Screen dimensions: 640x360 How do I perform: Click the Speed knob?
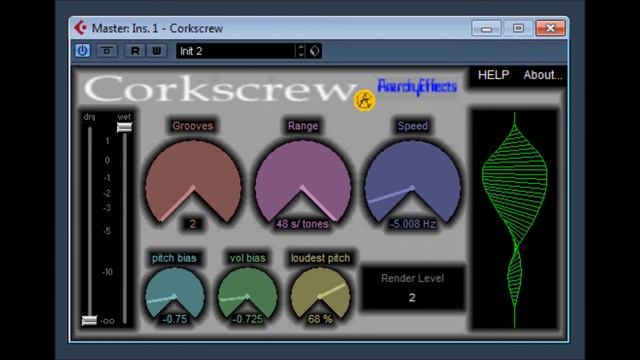412,180
